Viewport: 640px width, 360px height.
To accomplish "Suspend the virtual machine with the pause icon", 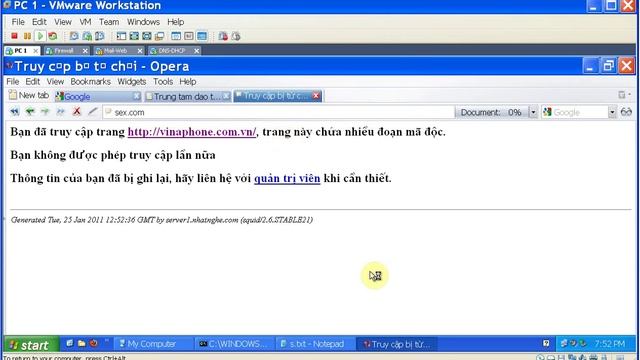I will coord(27,36).
